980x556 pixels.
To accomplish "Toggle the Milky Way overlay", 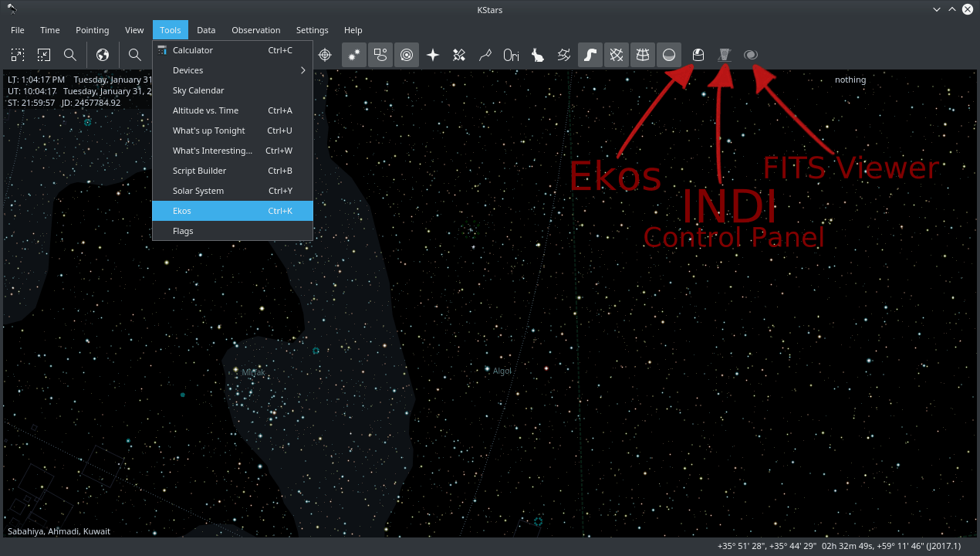I will [590, 55].
